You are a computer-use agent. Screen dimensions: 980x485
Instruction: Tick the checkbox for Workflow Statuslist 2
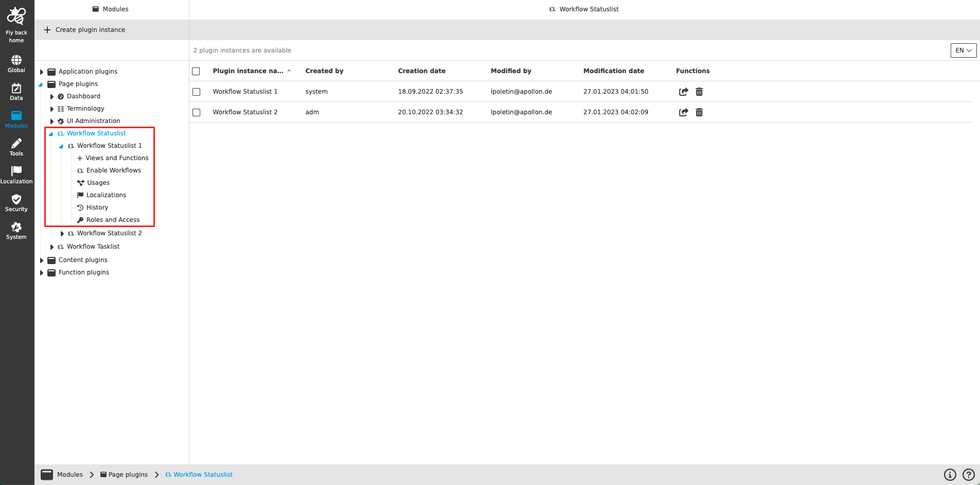tap(196, 112)
